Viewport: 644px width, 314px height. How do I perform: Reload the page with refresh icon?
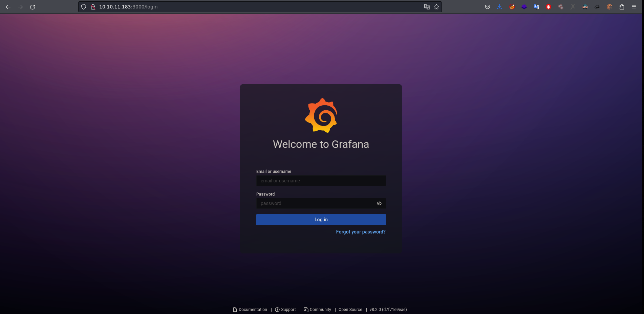[33, 7]
